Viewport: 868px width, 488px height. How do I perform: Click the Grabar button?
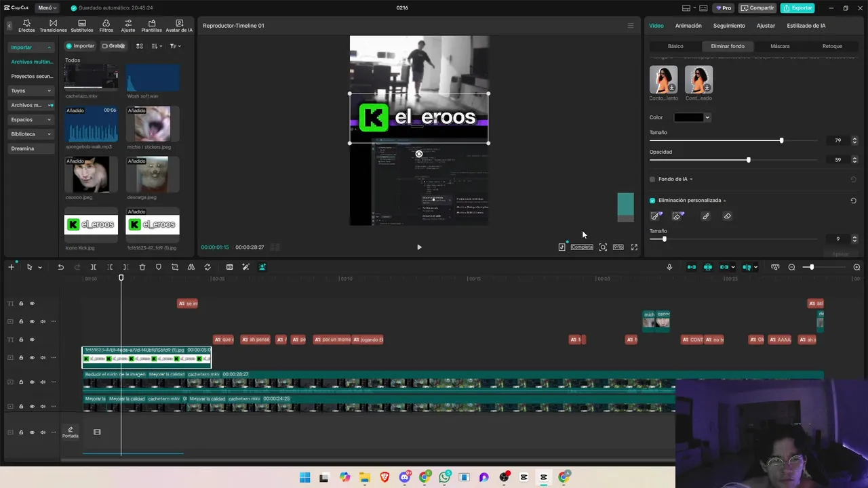point(113,46)
